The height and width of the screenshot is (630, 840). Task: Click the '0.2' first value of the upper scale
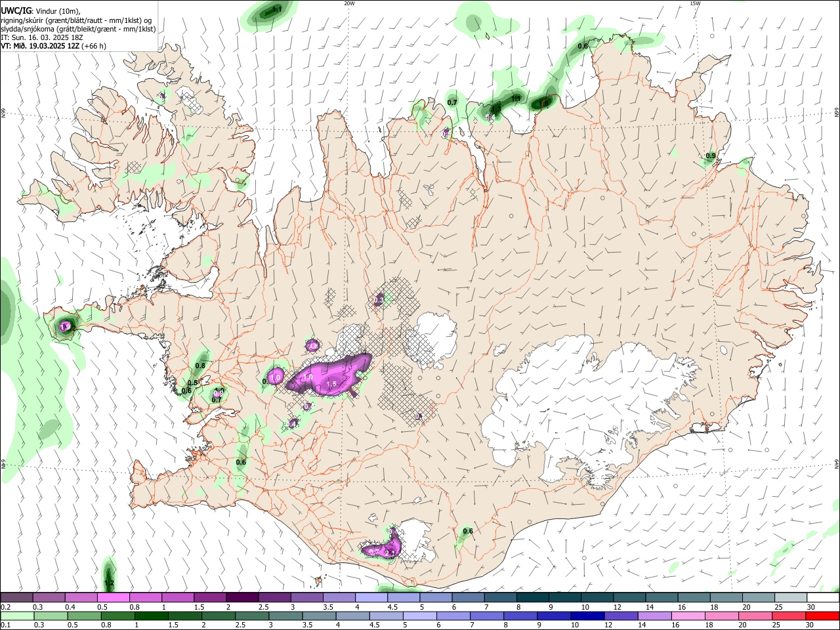click(5, 607)
